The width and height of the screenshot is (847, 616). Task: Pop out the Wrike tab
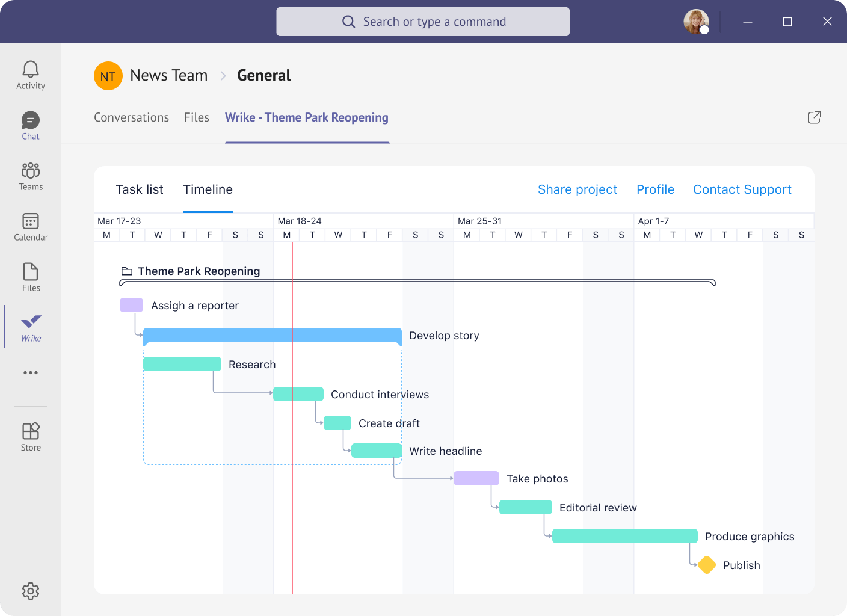(814, 117)
